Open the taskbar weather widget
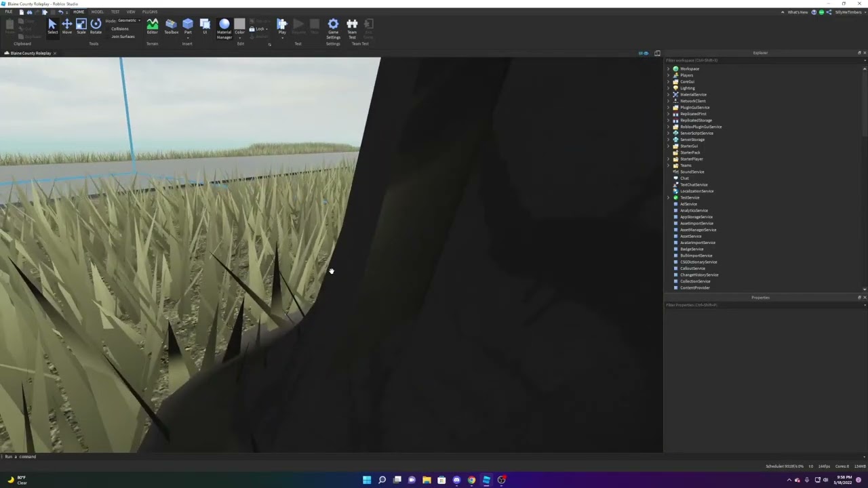The image size is (868, 488). click(x=18, y=480)
